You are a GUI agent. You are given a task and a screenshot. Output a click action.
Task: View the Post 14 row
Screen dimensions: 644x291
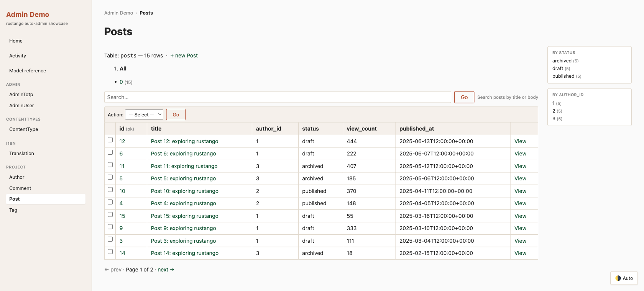click(x=520, y=253)
